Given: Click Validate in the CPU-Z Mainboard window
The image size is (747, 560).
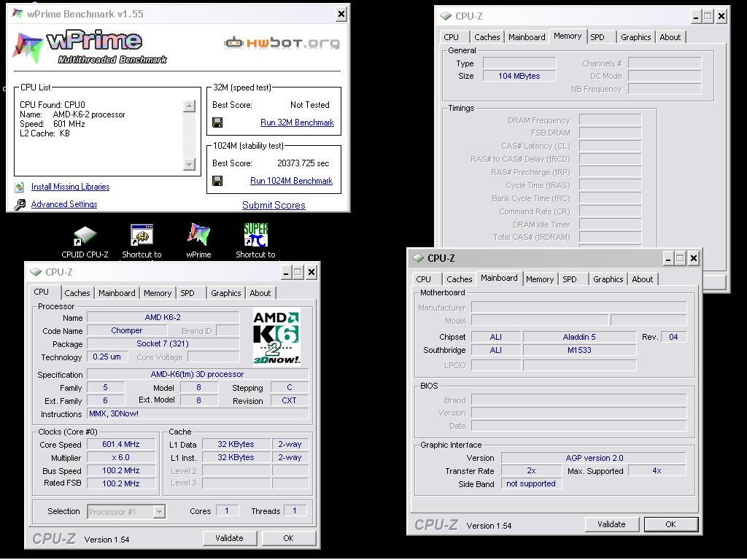Looking at the screenshot, I should click(x=612, y=524).
